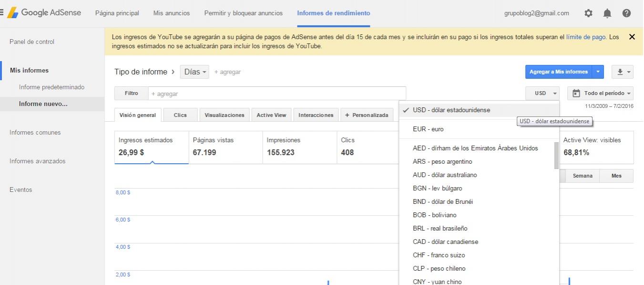Open Informes comunes section
The height and width of the screenshot is (285, 644).
pyautogui.click(x=35, y=132)
